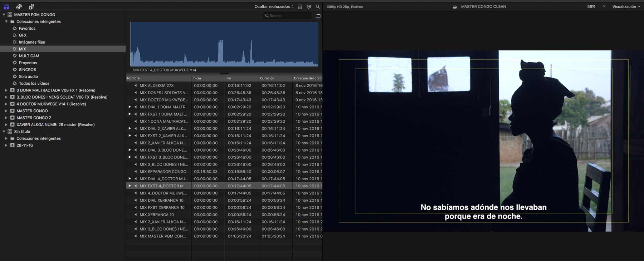Click the Buscar search field
Image resolution: width=644 pixels, height=261 pixels.
click(x=288, y=16)
